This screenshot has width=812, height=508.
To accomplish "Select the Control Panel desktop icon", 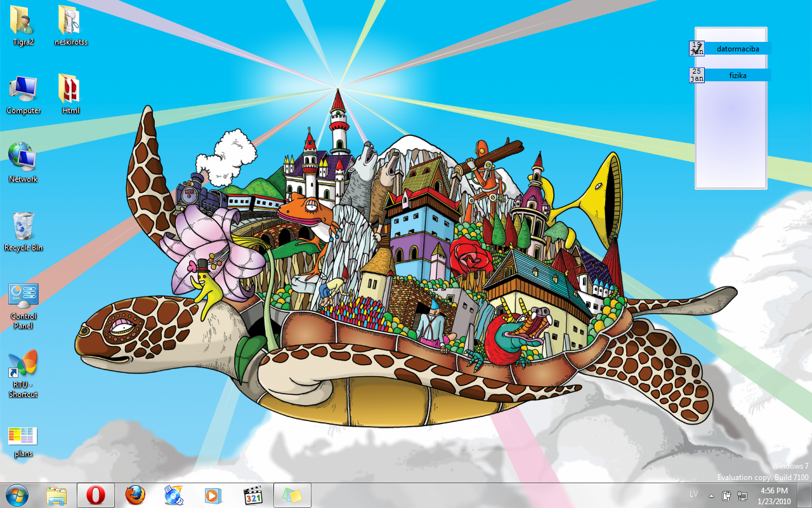I will [23, 306].
